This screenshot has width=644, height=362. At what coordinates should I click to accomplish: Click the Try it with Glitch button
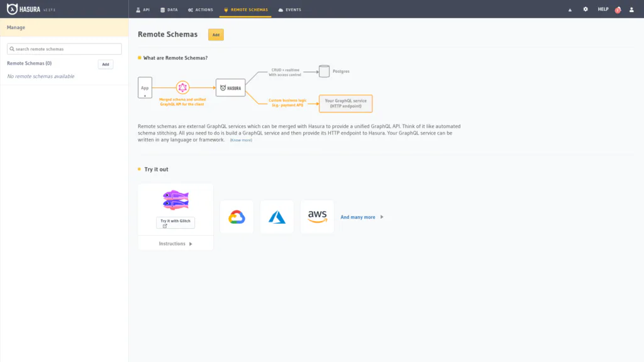pyautogui.click(x=175, y=222)
